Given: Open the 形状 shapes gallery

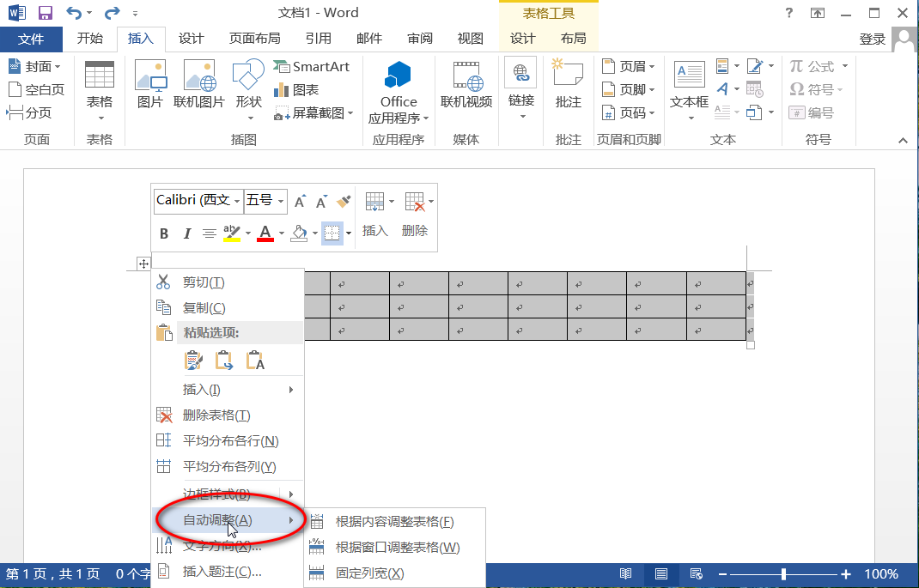Looking at the screenshot, I should pyautogui.click(x=248, y=91).
